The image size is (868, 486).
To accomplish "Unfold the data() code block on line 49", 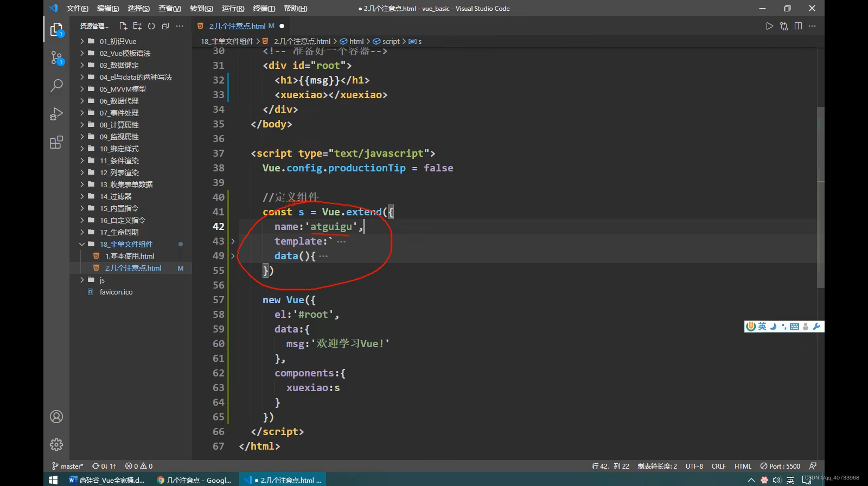I will tap(233, 256).
